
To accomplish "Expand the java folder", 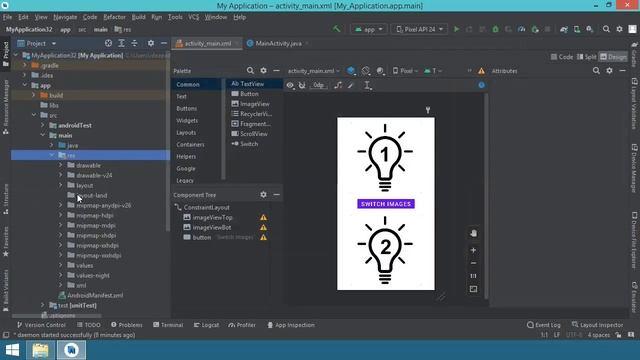I will 52,145.
